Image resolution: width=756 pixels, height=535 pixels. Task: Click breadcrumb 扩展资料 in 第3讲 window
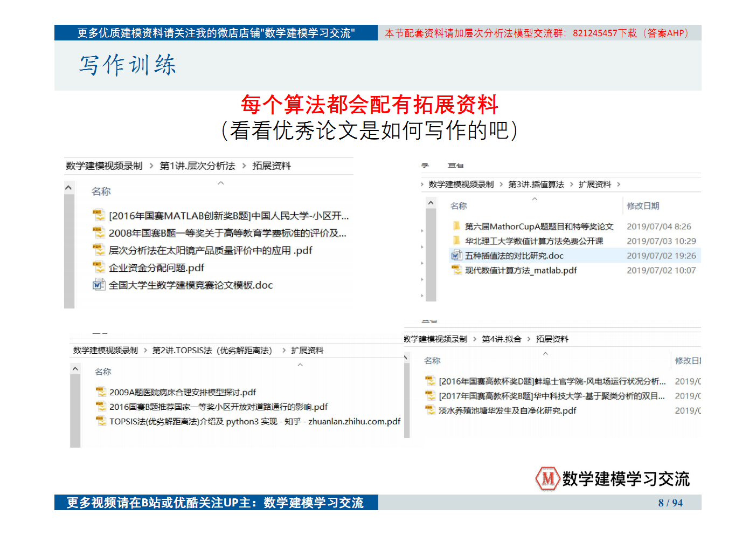[x=595, y=184]
